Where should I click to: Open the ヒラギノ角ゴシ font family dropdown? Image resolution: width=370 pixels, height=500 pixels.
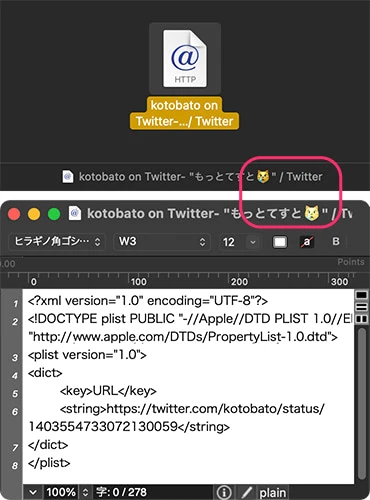tap(57, 241)
